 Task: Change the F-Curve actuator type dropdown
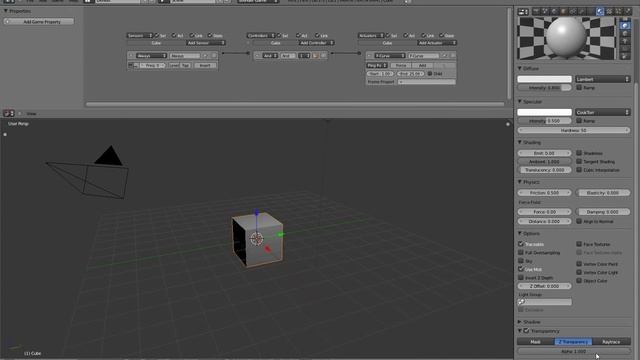389,56
